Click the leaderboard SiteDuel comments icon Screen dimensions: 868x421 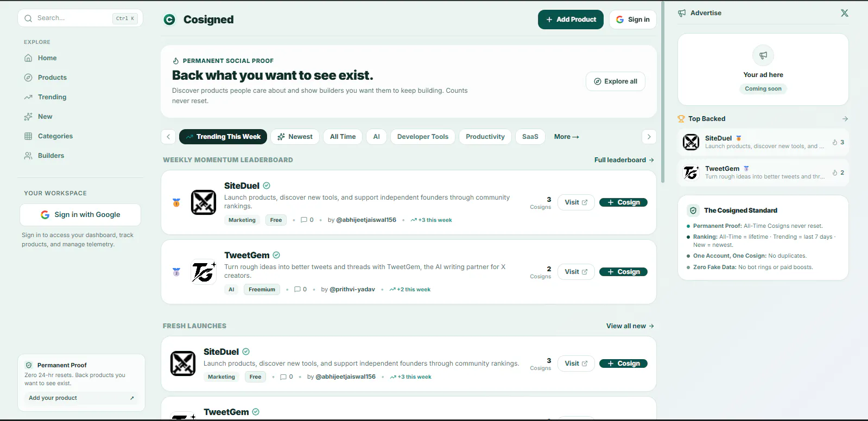pyautogui.click(x=304, y=220)
